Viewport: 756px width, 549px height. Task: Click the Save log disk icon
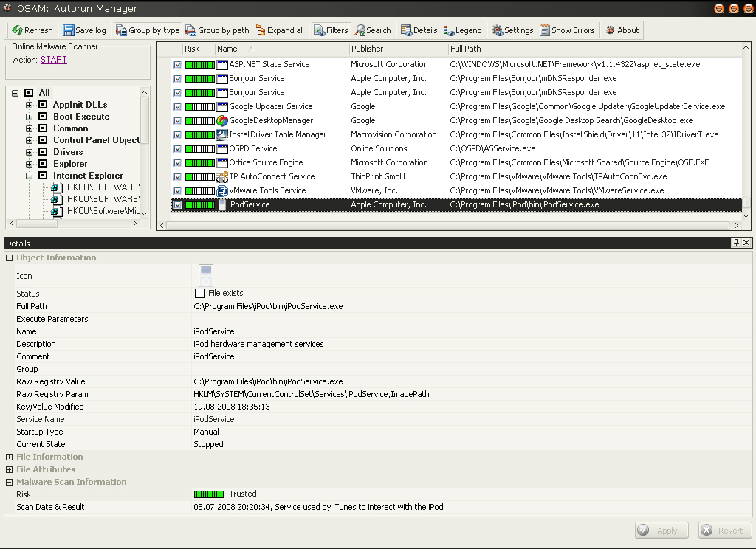tap(69, 30)
